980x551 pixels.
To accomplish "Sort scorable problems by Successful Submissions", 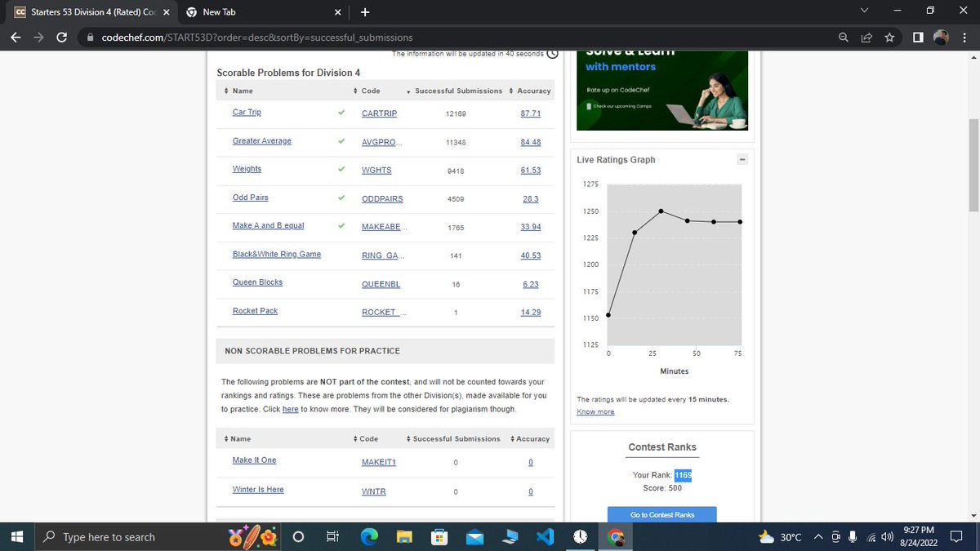I will (455, 91).
